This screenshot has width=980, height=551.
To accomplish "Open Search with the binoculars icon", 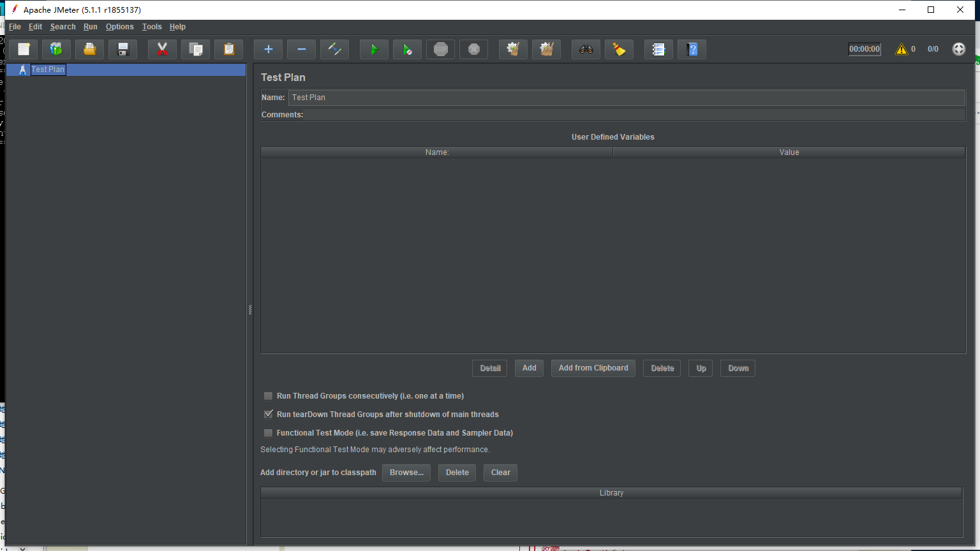I will [x=586, y=49].
